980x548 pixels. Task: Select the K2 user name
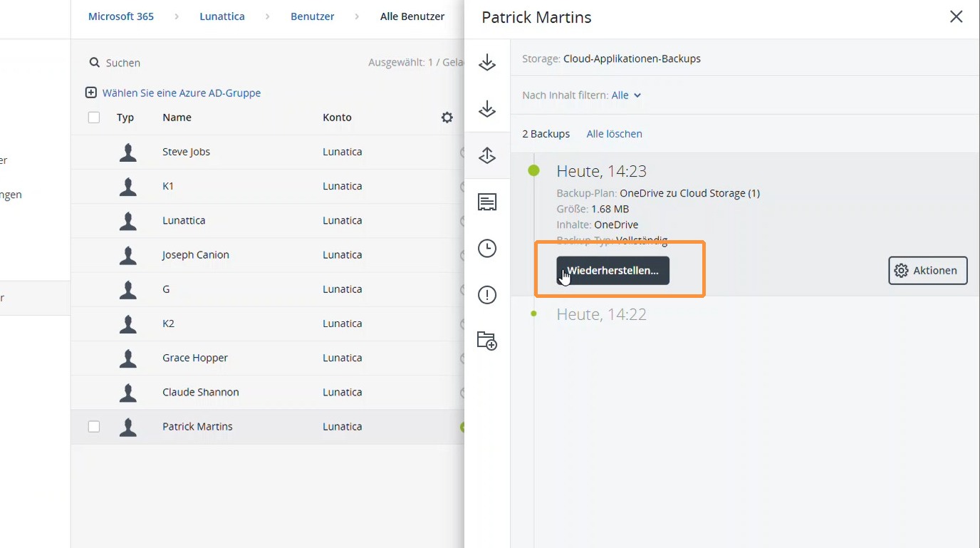[168, 324]
